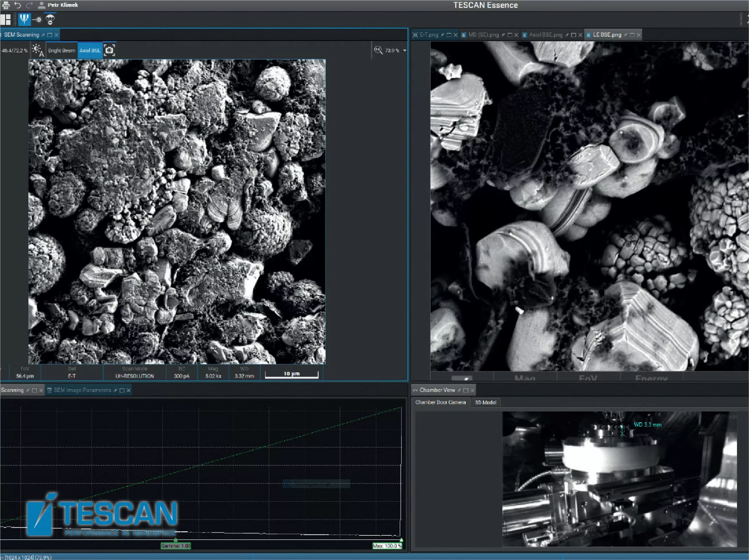Click the auto brightness/contrast icon in SEM Scanning
Screen dimensions: 749x560
[38, 50]
